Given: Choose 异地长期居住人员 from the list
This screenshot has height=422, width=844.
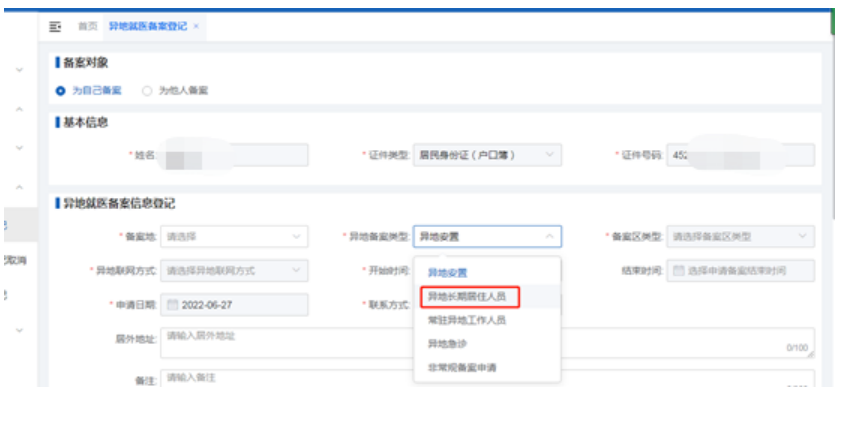Looking at the screenshot, I should (467, 297).
